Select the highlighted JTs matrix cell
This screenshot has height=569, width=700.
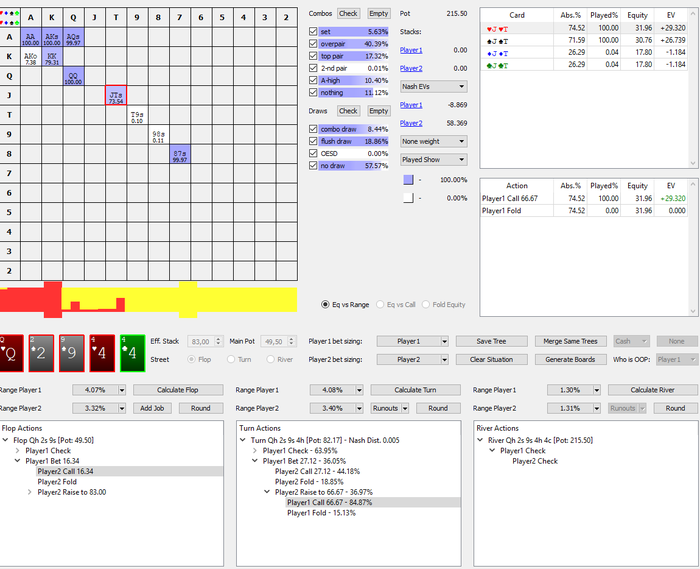click(116, 96)
